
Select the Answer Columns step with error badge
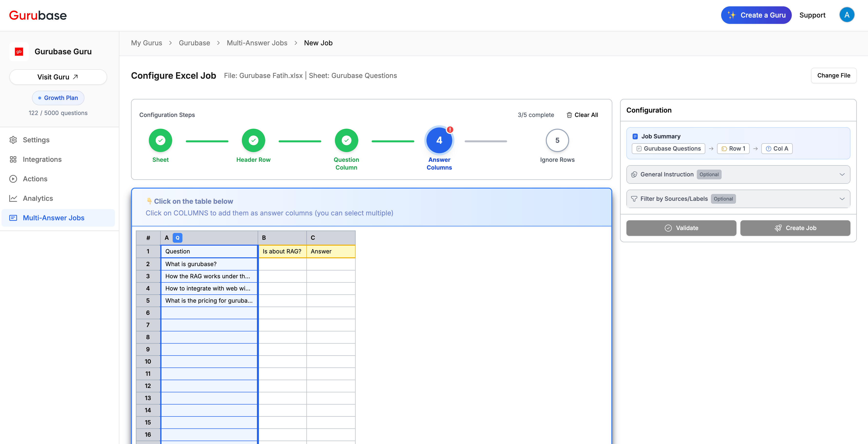click(x=439, y=140)
